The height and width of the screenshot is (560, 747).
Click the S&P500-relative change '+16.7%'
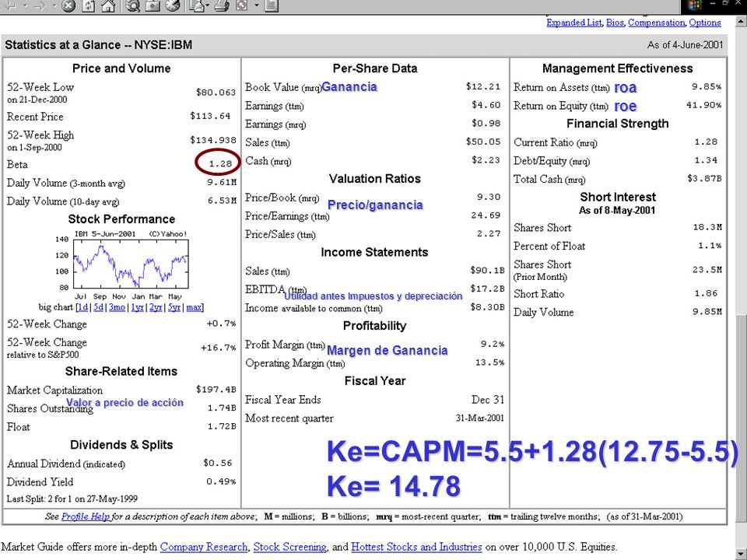pos(218,348)
